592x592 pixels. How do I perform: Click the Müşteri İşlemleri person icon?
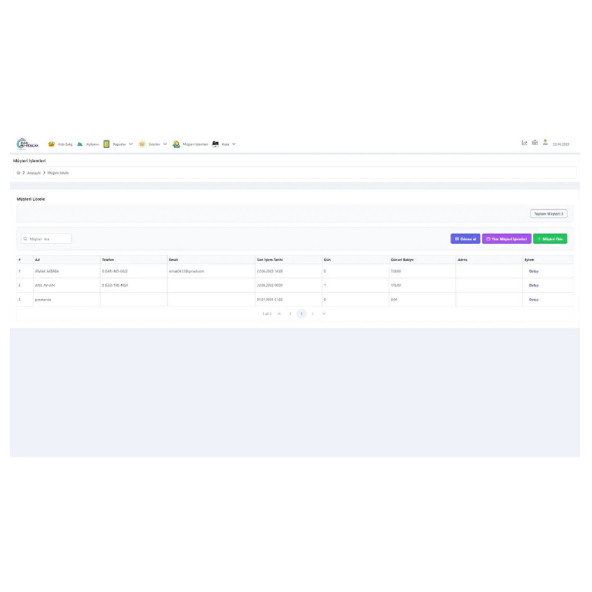[x=176, y=144]
